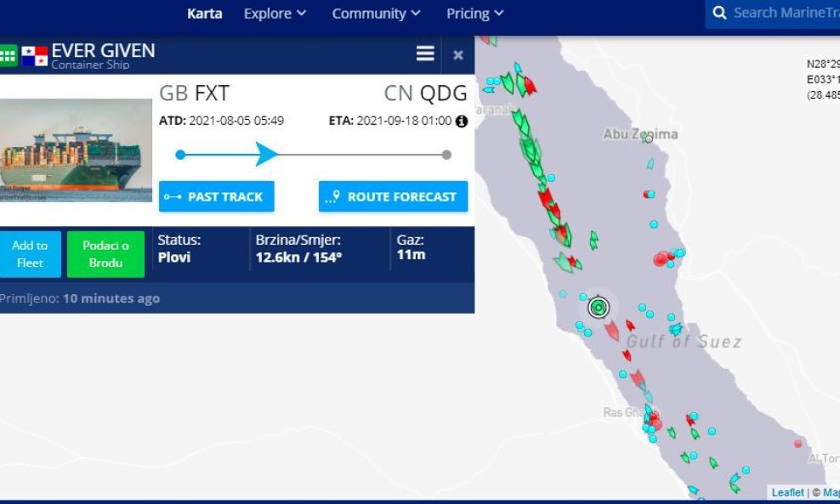Click the ETA time 2021-09-18 01:00
This screenshot has width=840, height=504.
[x=404, y=121]
